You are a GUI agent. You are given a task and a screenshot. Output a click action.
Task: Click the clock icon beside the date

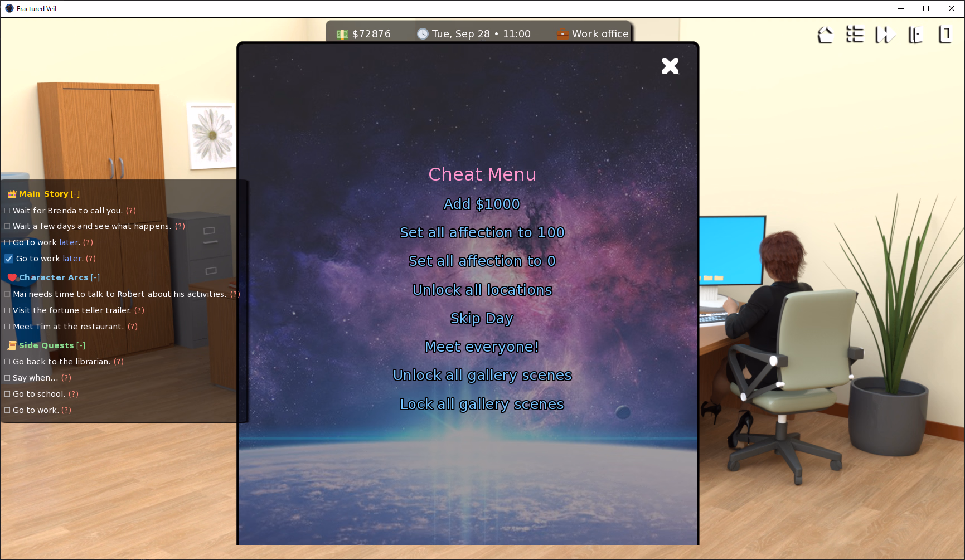423,34
